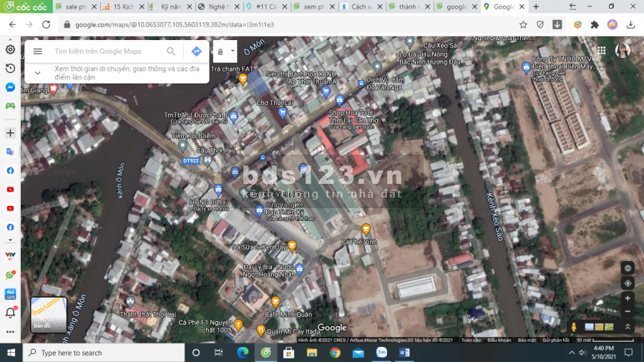
Task: Open directions with the blue arrow icon
Action: pyautogui.click(x=196, y=52)
